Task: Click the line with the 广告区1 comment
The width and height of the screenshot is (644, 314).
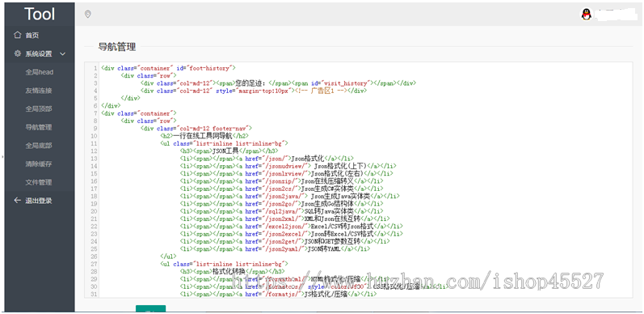Action: coord(254,91)
